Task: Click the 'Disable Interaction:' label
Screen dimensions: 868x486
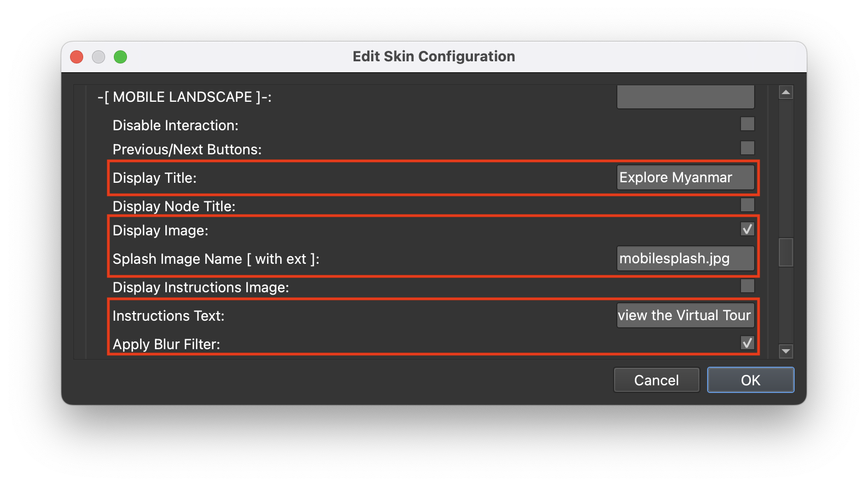Action: 176,125
